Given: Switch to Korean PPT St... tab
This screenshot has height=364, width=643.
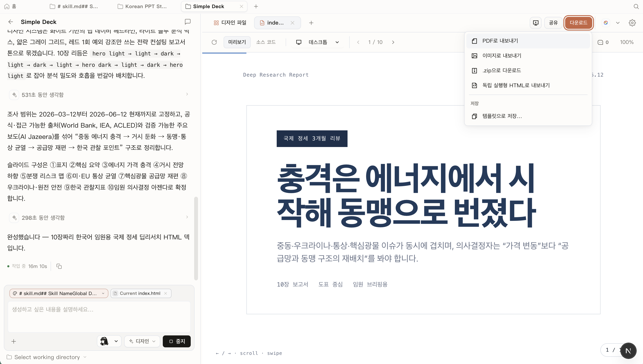Looking at the screenshot, I should 142,6.
